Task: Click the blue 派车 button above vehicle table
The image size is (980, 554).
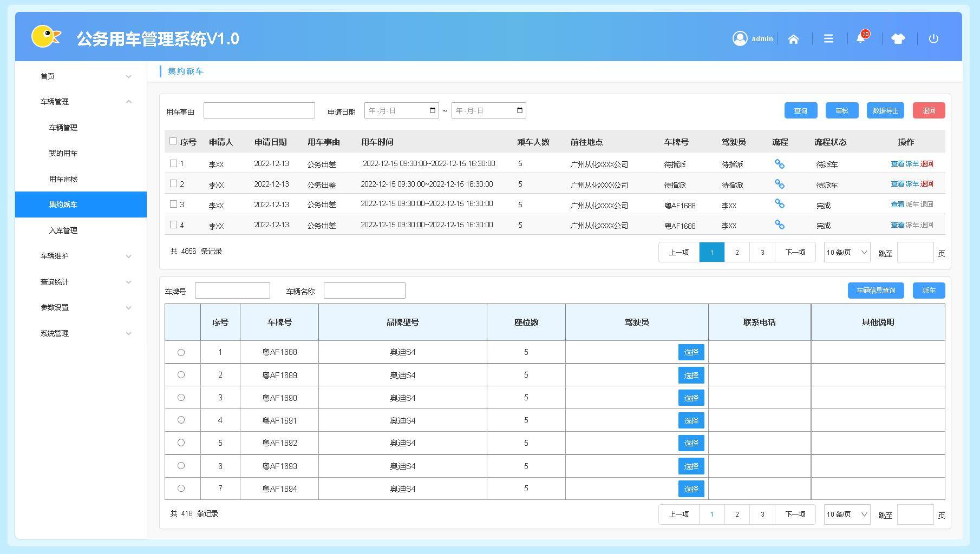Action: 929,291
